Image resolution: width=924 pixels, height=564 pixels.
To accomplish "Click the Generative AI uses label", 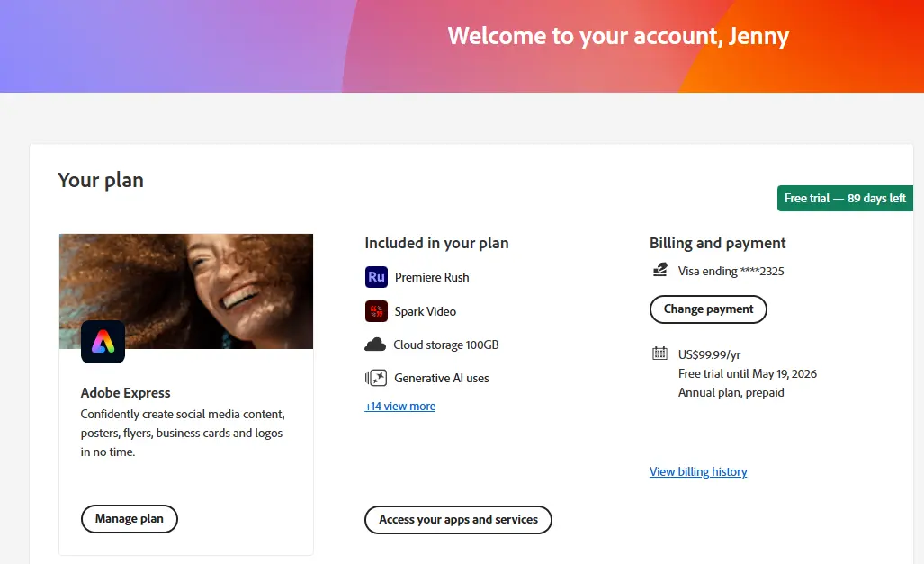I will pyautogui.click(x=442, y=378).
